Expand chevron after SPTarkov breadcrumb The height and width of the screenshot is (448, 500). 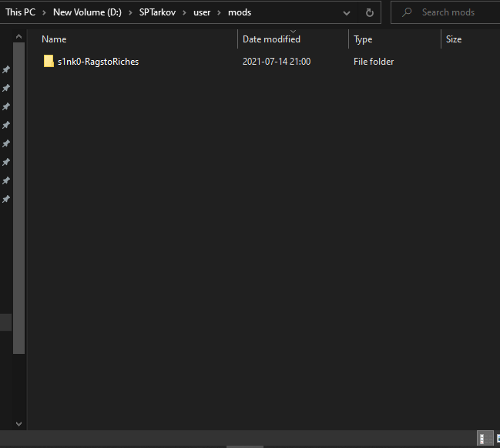tap(184, 13)
